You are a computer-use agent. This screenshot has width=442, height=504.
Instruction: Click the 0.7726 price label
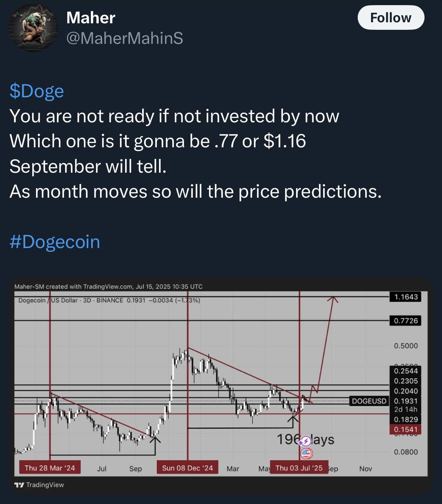point(406,321)
